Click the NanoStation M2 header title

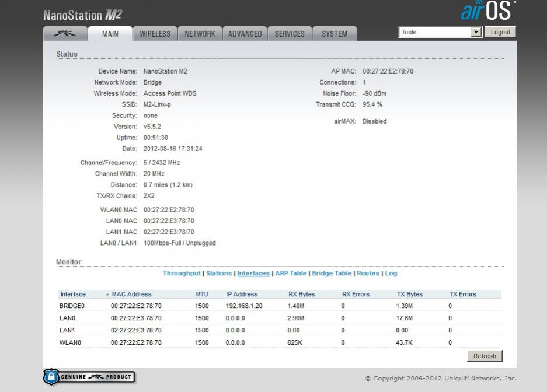[x=83, y=15]
